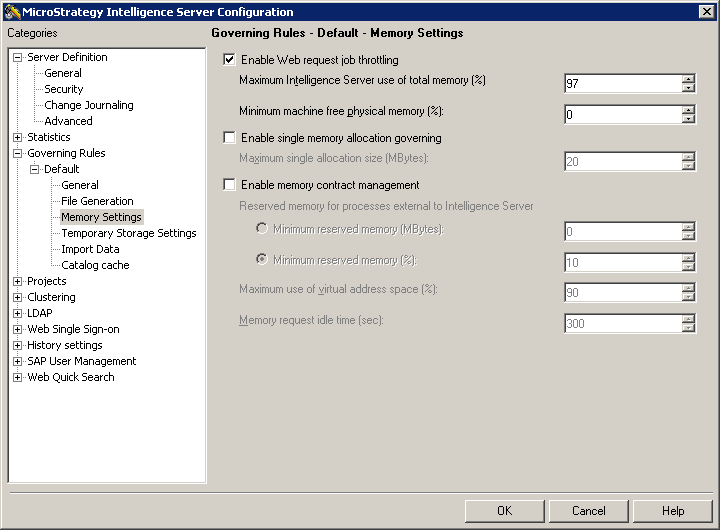
Task: Click the memory request idle time field
Action: [623, 324]
